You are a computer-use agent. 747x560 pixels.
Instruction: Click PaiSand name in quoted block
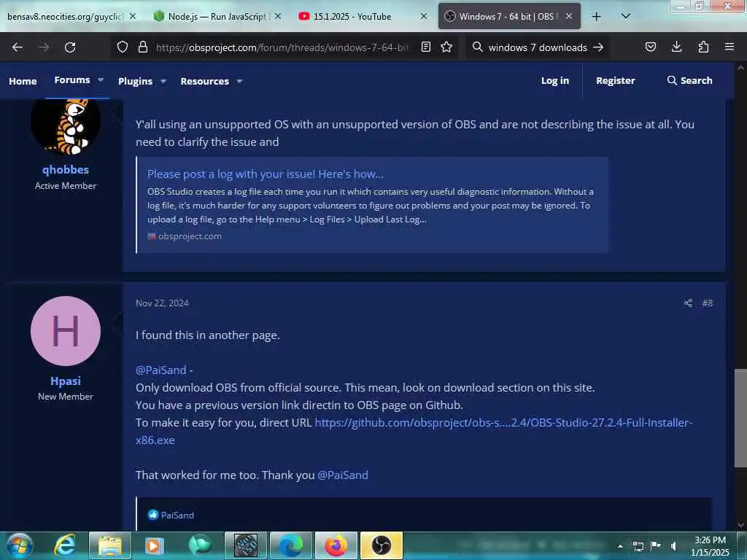click(177, 516)
